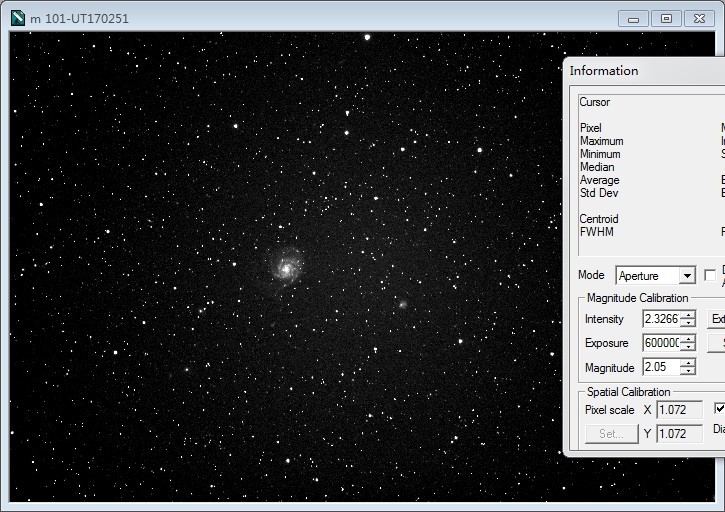This screenshot has height=512, width=725.
Task: Lower Magnitude value with down arrow
Action: [687, 372]
